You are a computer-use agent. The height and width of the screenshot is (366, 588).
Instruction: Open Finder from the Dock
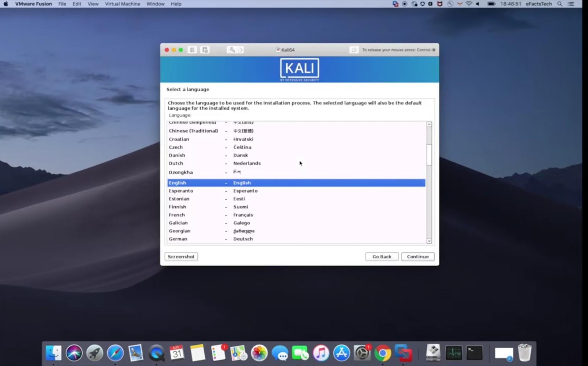54,353
